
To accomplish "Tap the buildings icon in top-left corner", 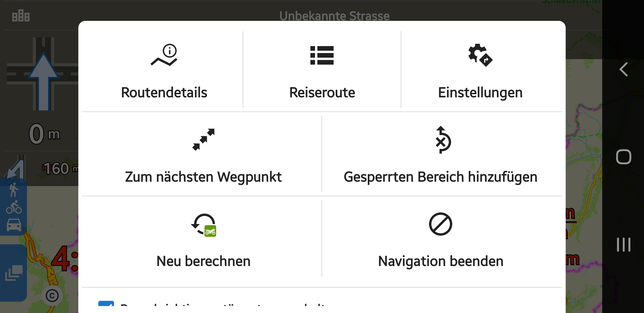I will tap(21, 16).
